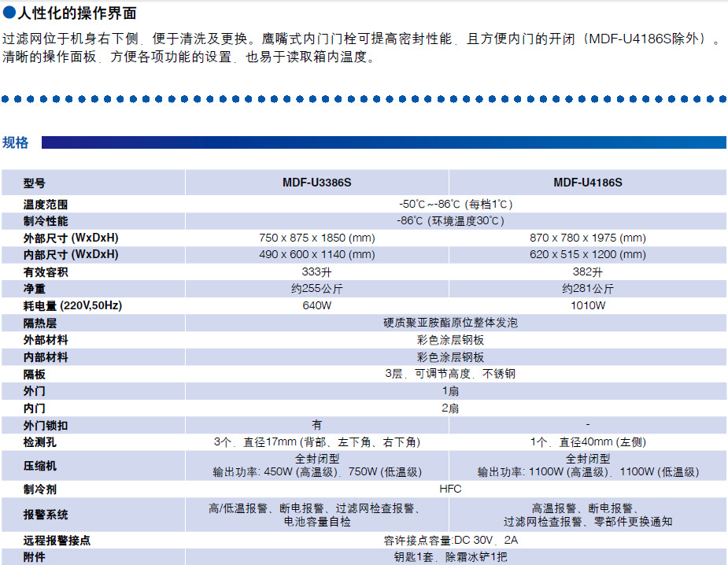
Task: Select the 'MDF-U4186S' column header
Action: [588, 183]
